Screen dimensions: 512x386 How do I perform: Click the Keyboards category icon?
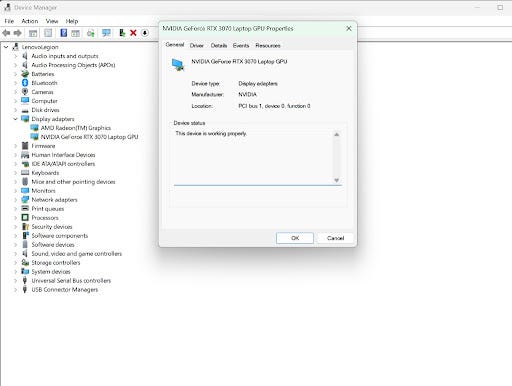[25, 173]
